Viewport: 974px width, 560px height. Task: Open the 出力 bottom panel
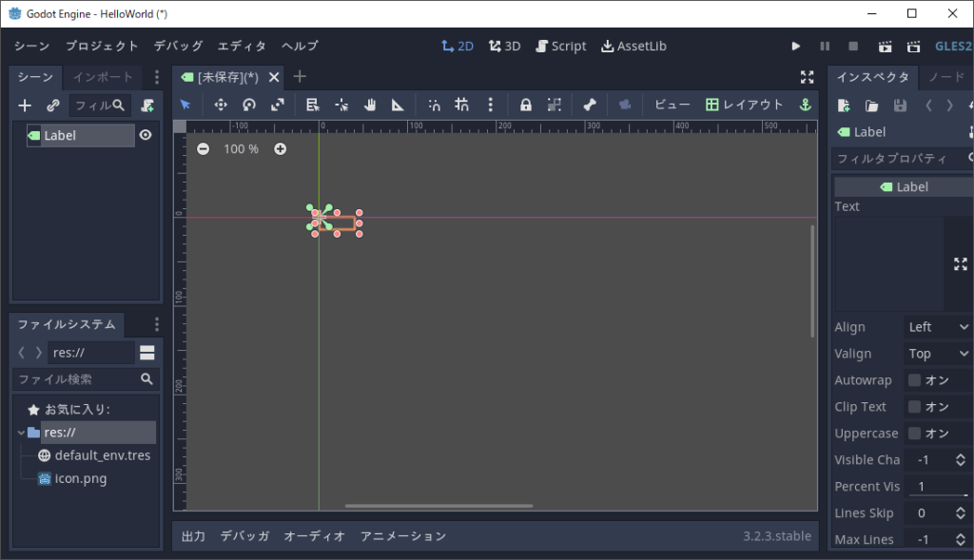193,536
